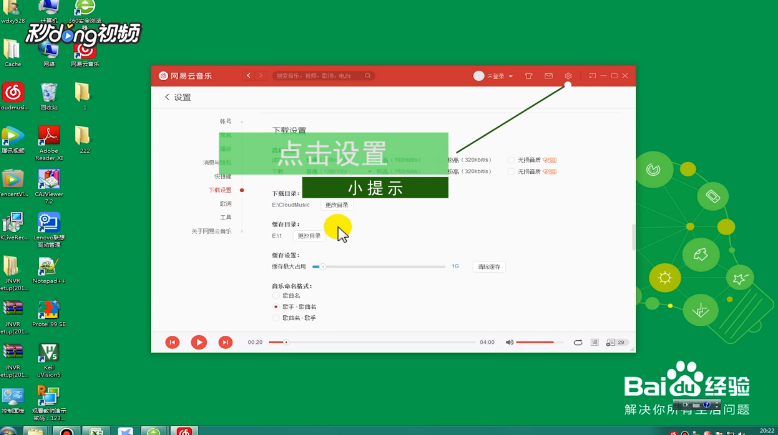This screenshot has height=435, width=778.
Task: Click 更改目录 next to E:\CloudMusic download path
Action: tap(336, 205)
